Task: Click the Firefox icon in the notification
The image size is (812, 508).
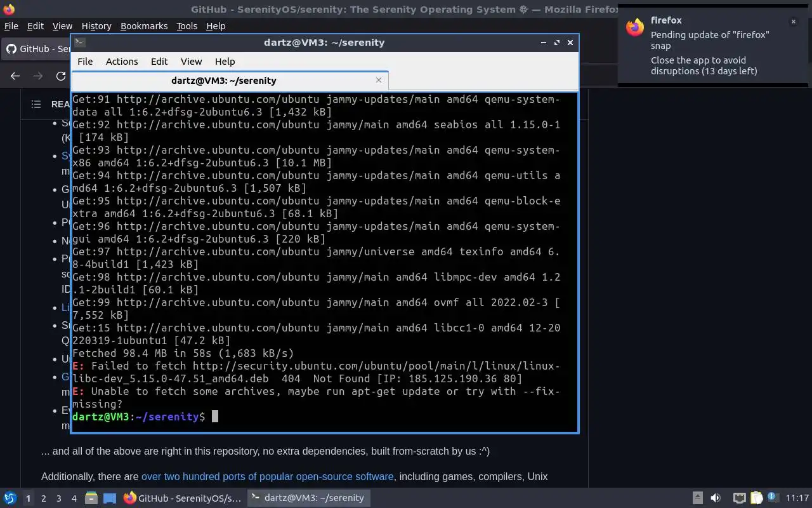Action: 635,27
